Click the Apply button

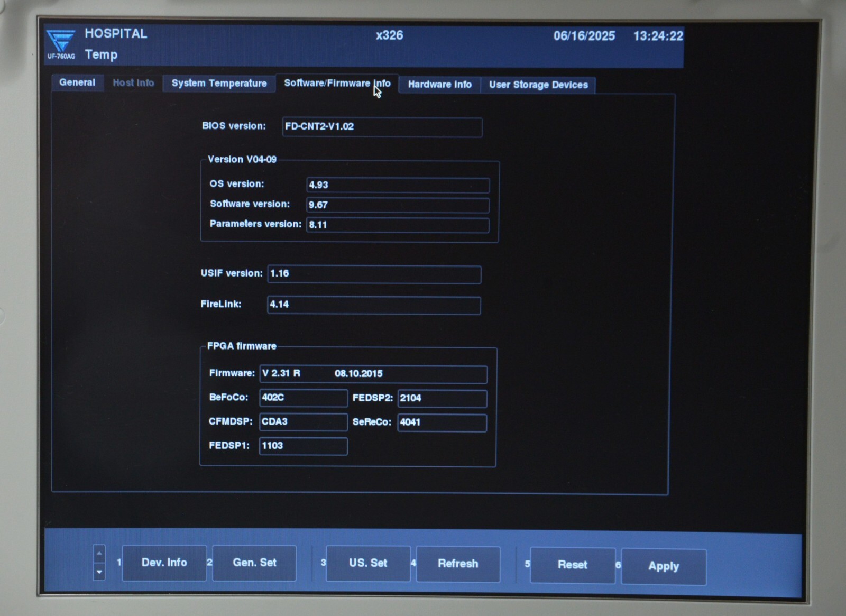coord(664,566)
